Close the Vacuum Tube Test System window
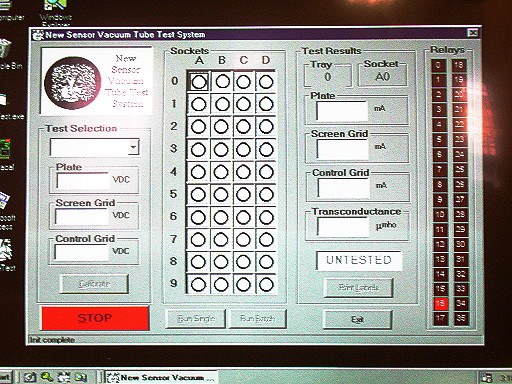Viewport: 512px width, 384px height. [x=473, y=33]
